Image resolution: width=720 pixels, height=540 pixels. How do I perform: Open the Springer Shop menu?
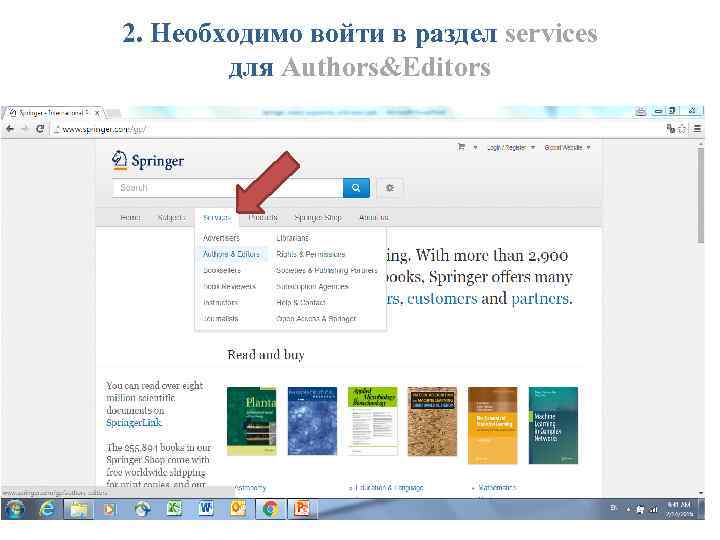click(318, 217)
